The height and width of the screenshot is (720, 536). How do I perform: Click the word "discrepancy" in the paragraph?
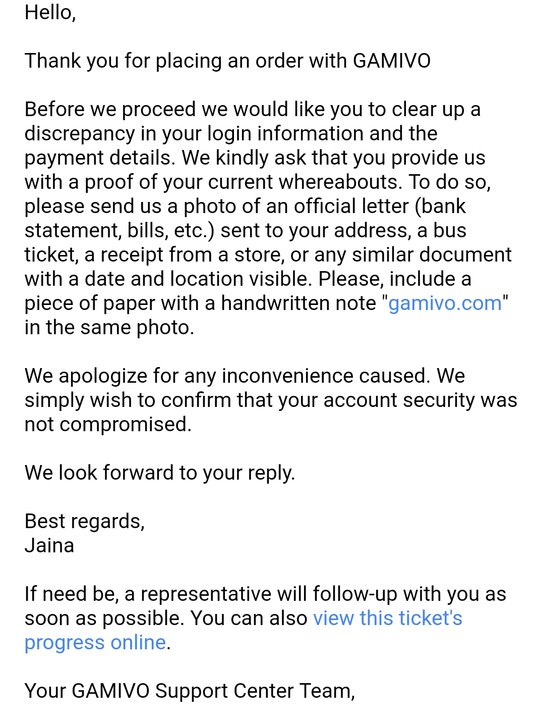(80, 134)
